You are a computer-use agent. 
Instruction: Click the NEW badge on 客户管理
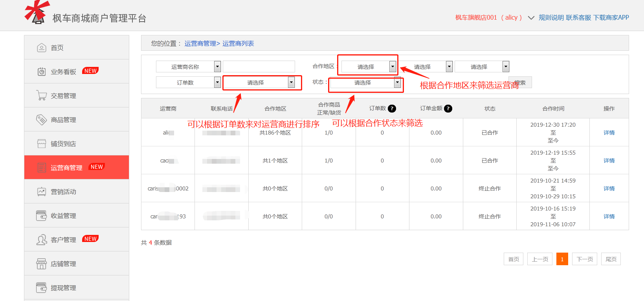click(x=90, y=239)
